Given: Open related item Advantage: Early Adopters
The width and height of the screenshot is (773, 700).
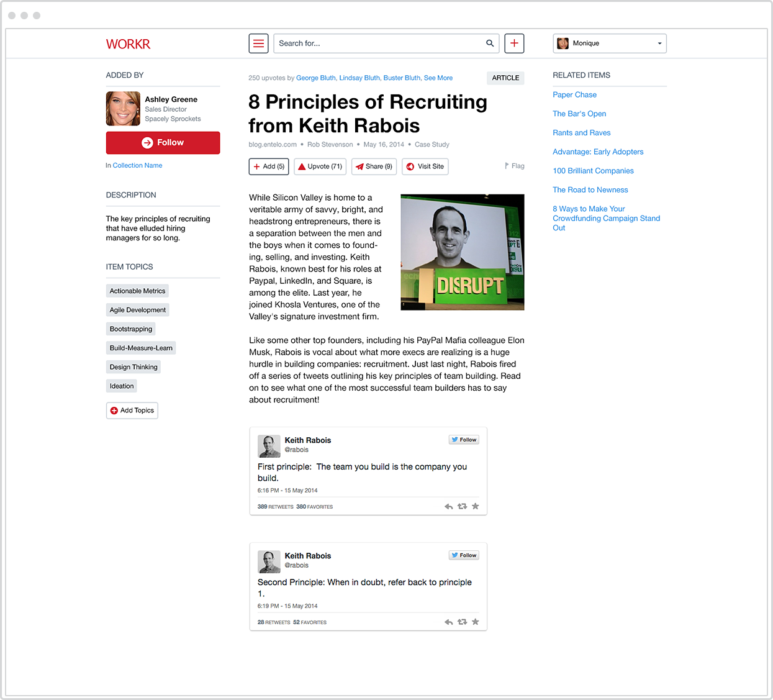Looking at the screenshot, I should [598, 152].
